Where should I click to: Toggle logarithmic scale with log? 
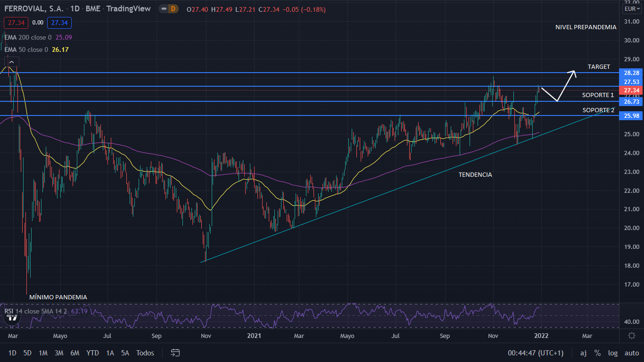coord(613,353)
